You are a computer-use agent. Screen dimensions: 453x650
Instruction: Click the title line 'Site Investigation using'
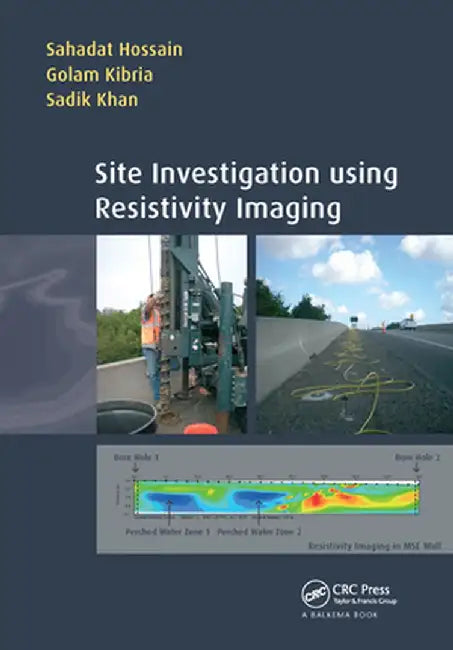tap(246, 175)
